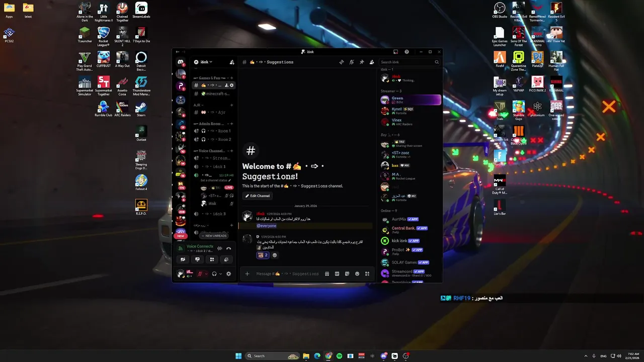The image size is (644, 362).
Task: Click the reaction with count 2
Action: pos(263,255)
